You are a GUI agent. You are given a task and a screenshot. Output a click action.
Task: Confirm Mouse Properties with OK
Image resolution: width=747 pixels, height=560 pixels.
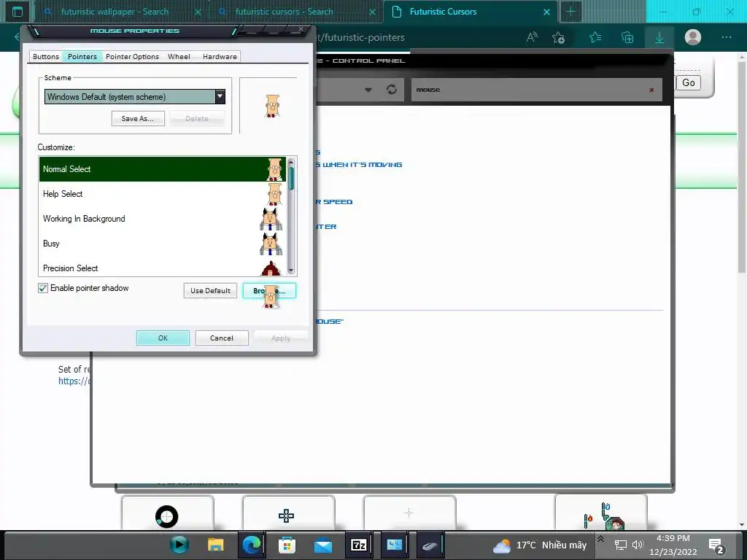(163, 338)
